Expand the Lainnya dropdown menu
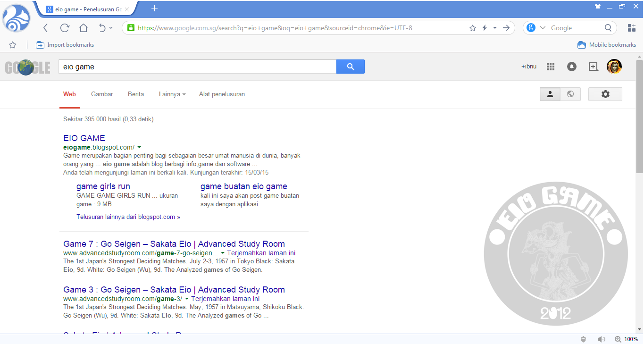644x344 pixels. (172, 94)
